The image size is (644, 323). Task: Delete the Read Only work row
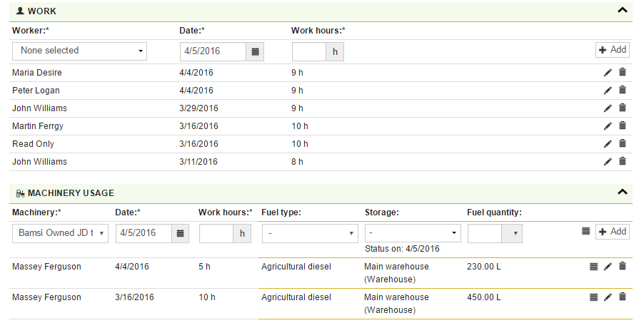tap(622, 144)
